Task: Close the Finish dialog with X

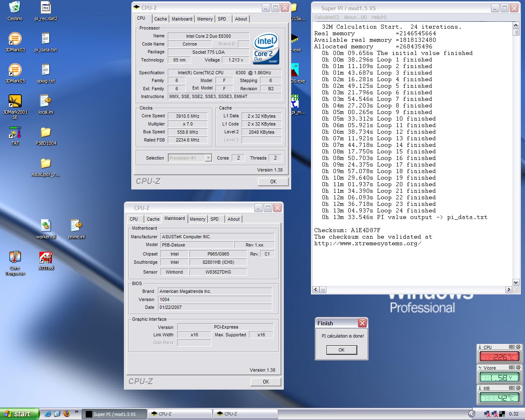Action: tap(362, 323)
